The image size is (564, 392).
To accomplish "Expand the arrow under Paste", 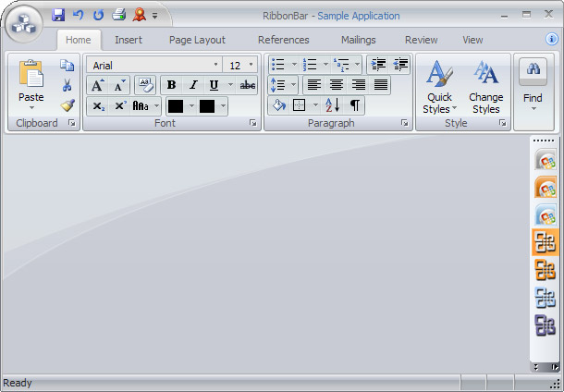I will point(31,108).
